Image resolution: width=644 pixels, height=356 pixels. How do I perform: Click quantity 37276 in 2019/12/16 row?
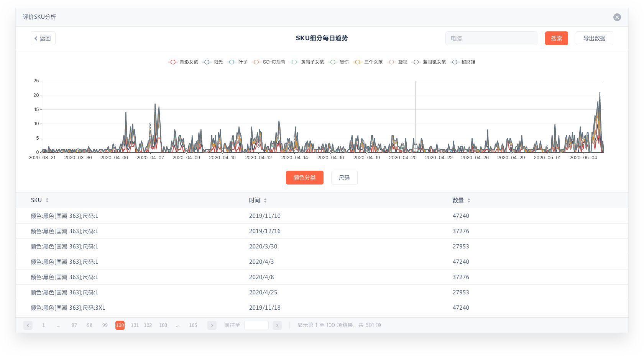tap(461, 231)
